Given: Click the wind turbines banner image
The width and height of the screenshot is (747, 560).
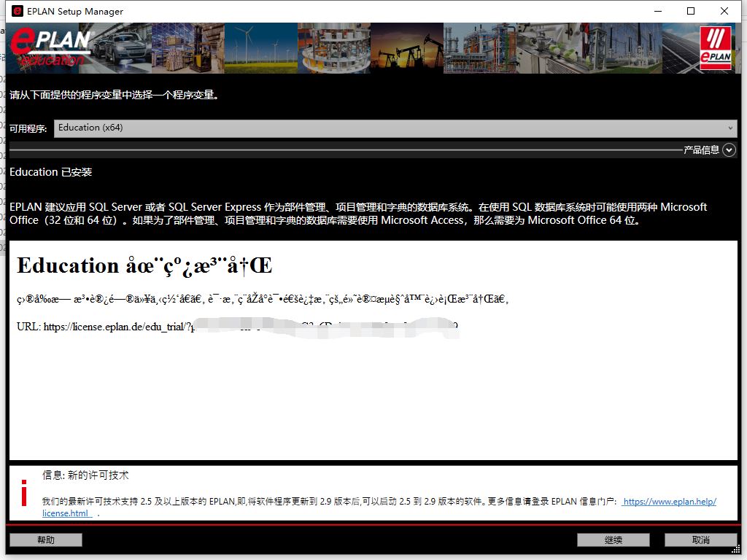Looking at the screenshot, I should tap(260, 48).
